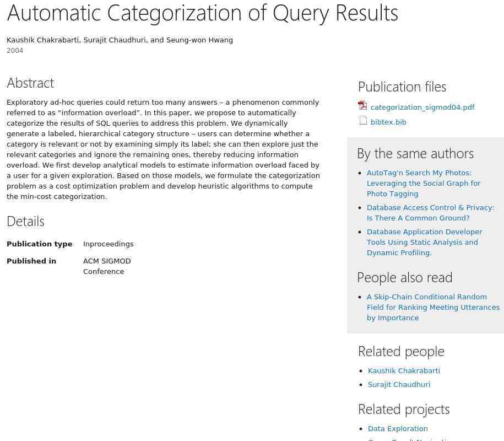Click the Related projects heading
The image size is (504, 441).
[404, 409]
